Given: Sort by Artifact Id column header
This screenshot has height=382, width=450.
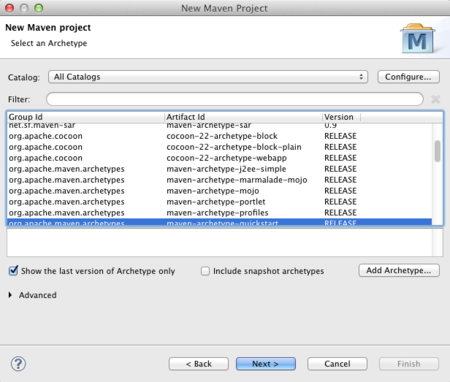Looking at the screenshot, I should pyautogui.click(x=243, y=117).
